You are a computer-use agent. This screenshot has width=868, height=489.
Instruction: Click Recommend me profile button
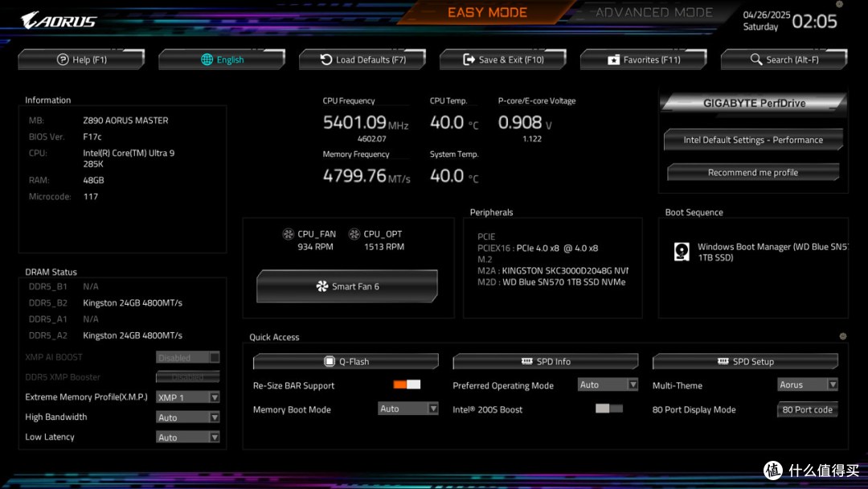[753, 172]
